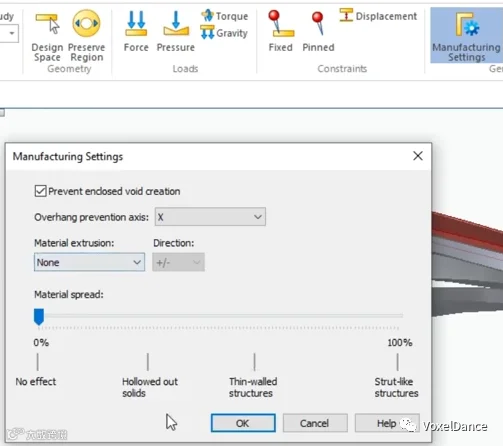The width and height of the screenshot is (503, 446).
Task: Expand the study dropdown arrow in ribbon
Action: tap(12, 33)
